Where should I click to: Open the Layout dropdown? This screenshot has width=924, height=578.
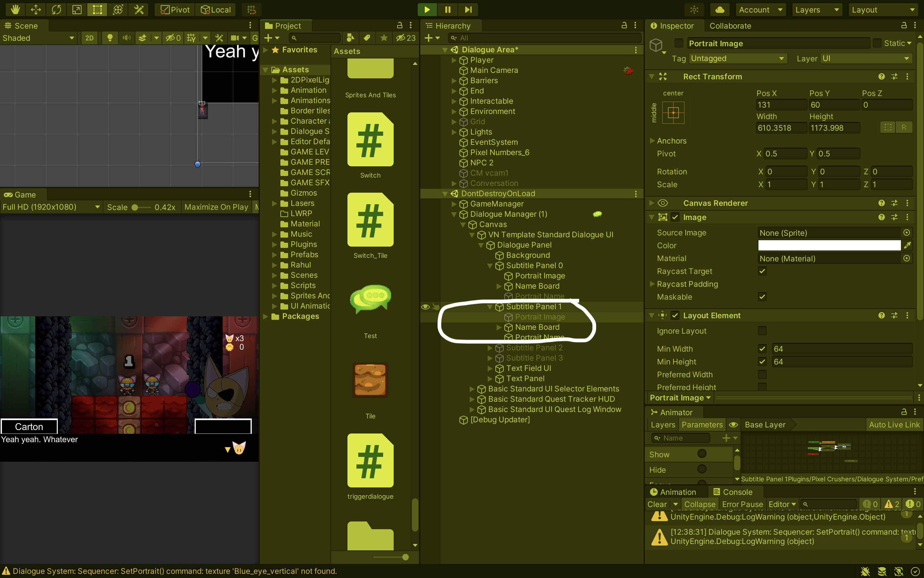[x=883, y=10]
